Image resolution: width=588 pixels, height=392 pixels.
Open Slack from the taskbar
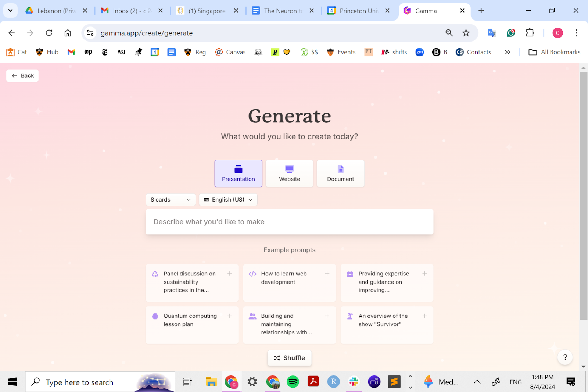[x=354, y=382]
